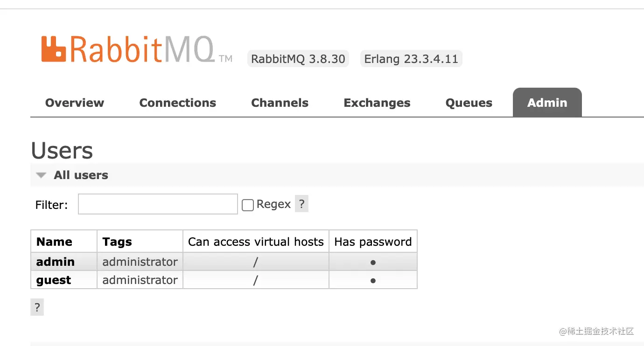Click the RabbitMQ 3.8.30 version badge

298,59
